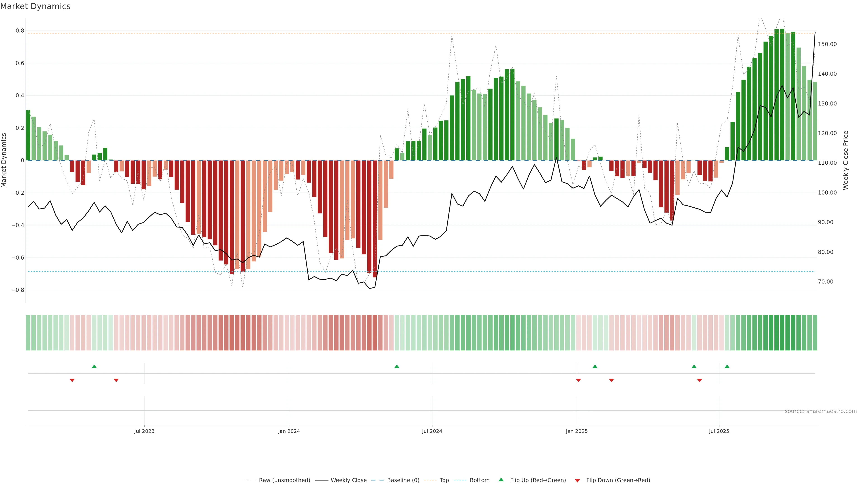The image size is (868, 488).
Task: Toggle the Baseline (0) legend entry
Action: tap(403, 480)
